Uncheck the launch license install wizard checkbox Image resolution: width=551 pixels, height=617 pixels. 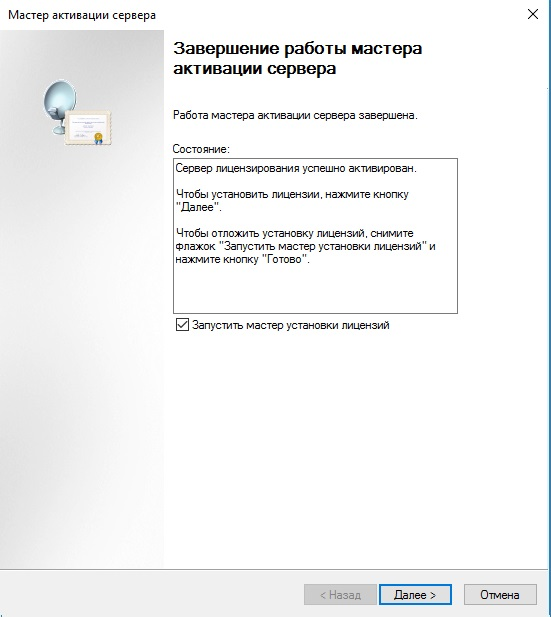click(x=182, y=325)
